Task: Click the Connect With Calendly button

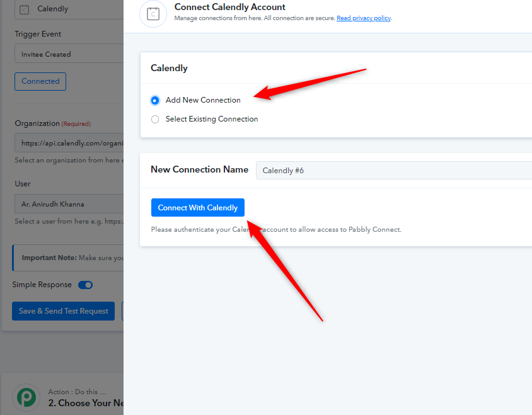Action: tap(197, 208)
